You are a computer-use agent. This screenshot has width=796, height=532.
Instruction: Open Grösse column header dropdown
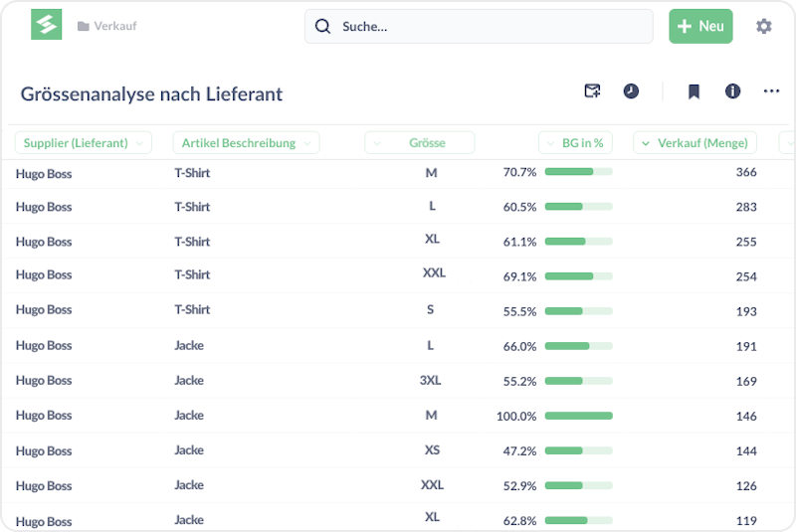click(419, 143)
